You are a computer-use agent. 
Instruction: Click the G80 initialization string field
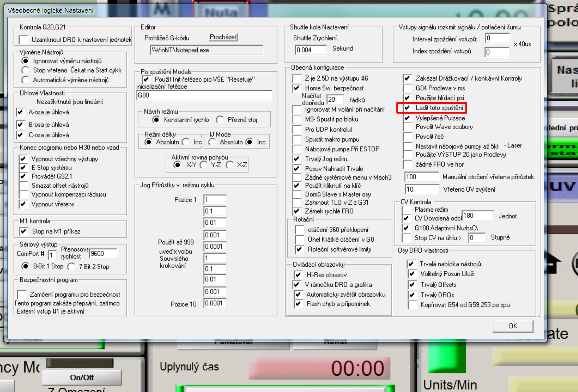(x=204, y=95)
